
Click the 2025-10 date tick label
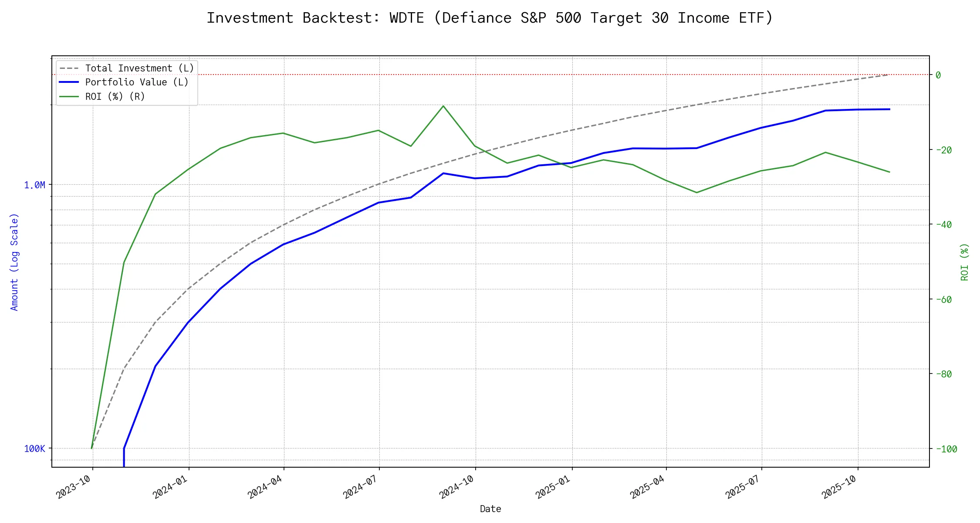[839, 487]
